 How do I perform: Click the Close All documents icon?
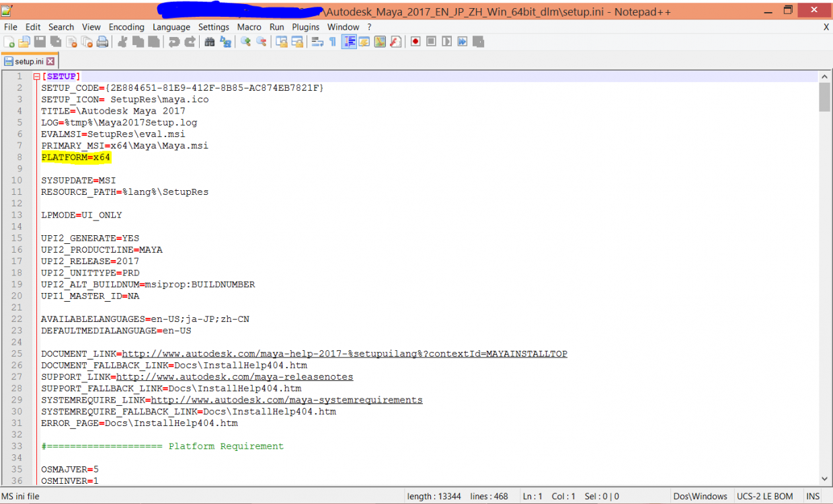click(87, 42)
